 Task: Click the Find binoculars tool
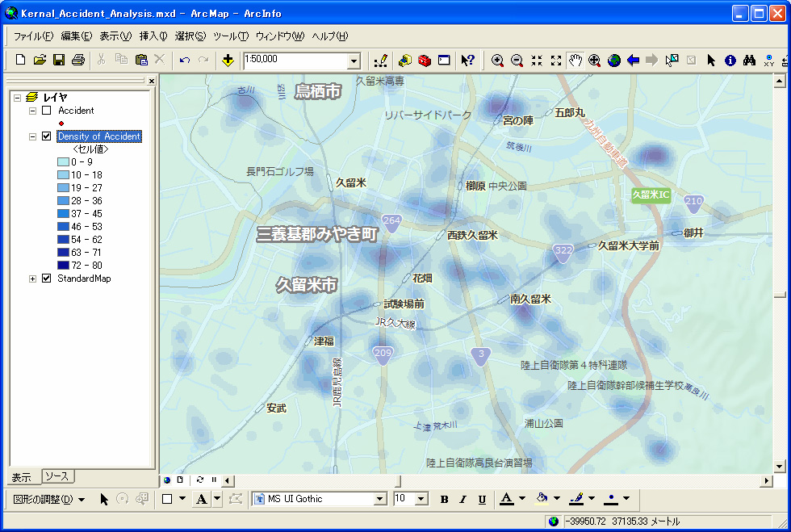(749, 60)
